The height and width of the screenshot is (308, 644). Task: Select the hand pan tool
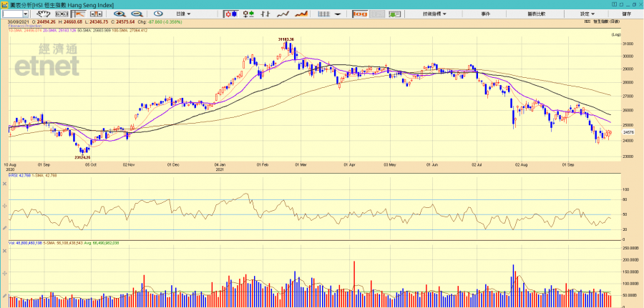[44, 14]
